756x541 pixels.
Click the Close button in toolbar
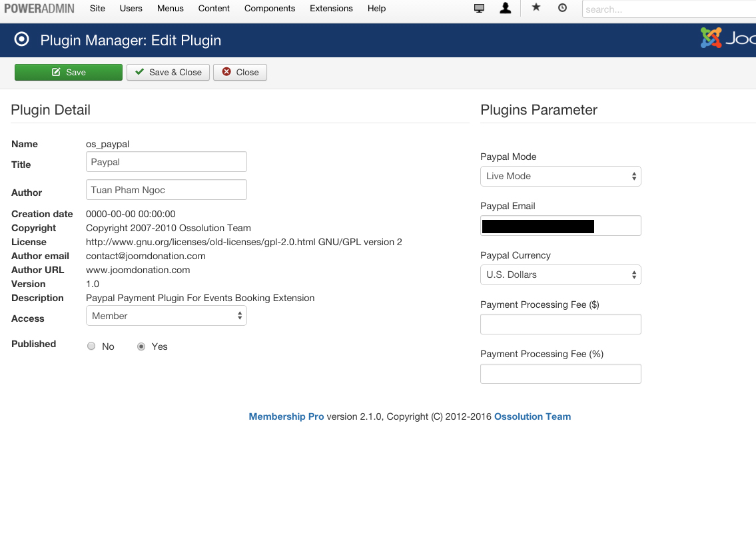(240, 73)
